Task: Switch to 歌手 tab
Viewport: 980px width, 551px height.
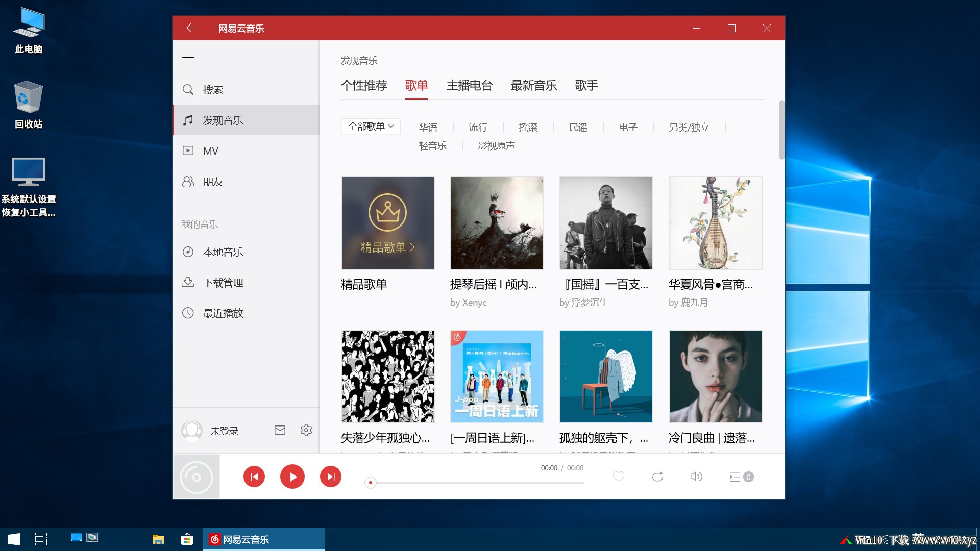Action: click(586, 85)
